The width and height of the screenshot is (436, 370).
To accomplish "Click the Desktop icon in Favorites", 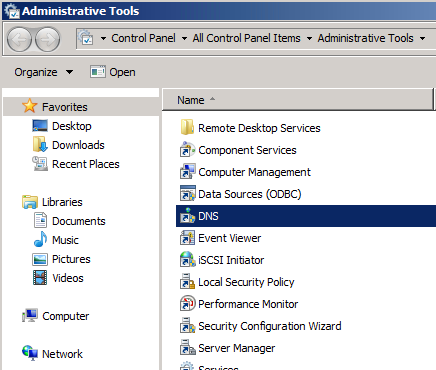I will (40, 126).
